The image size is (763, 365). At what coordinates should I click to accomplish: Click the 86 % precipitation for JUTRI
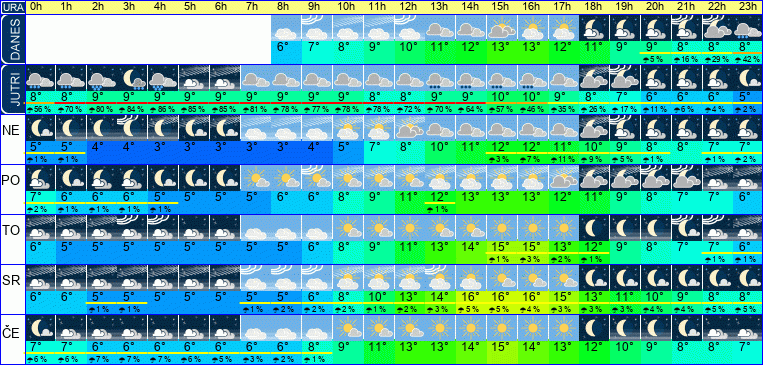click(163, 110)
